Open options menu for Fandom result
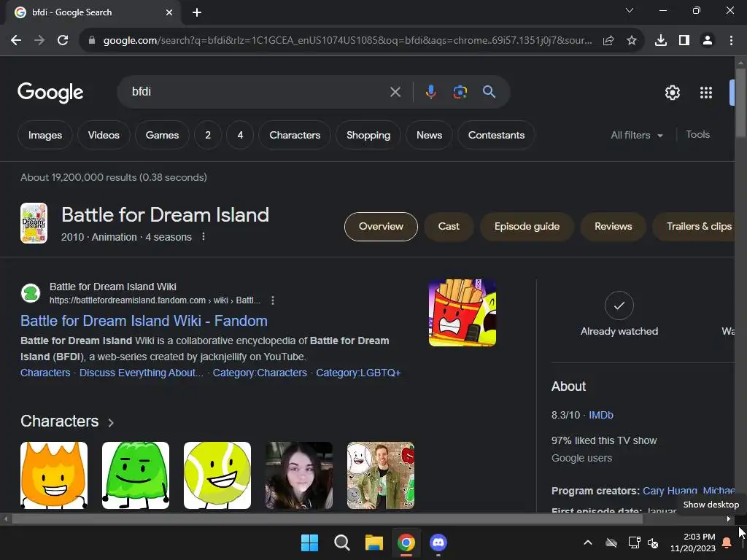The width and height of the screenshot is (747, 560). (273, 300)
